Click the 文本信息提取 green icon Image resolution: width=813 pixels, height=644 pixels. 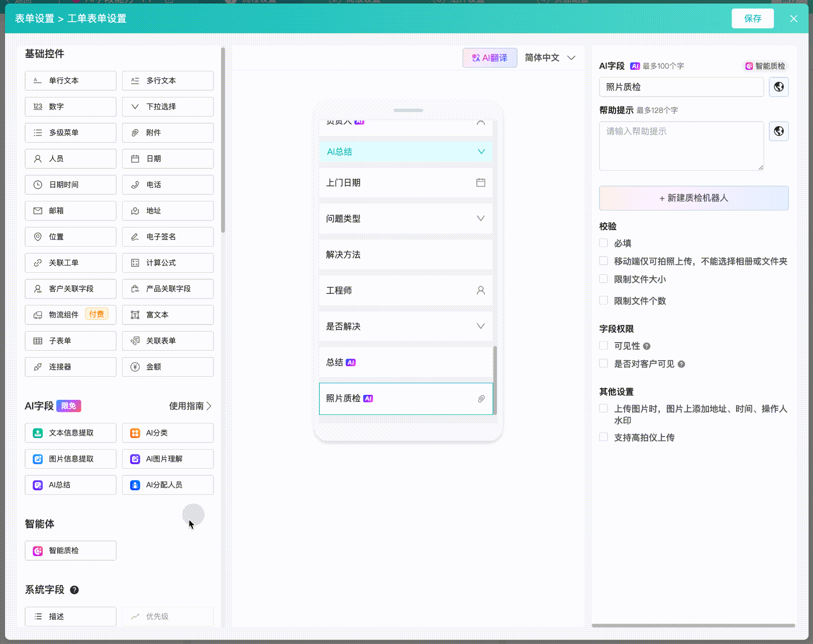click(x=38, y=433)
